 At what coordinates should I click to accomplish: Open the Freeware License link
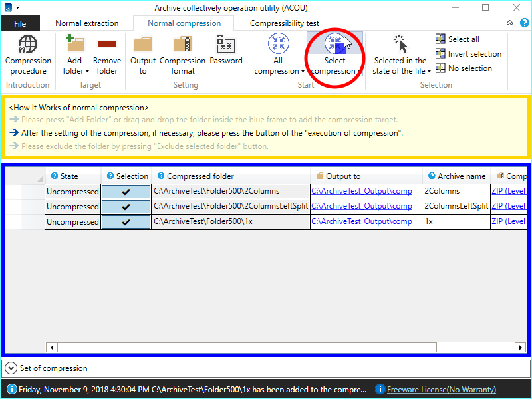point(441,390)
